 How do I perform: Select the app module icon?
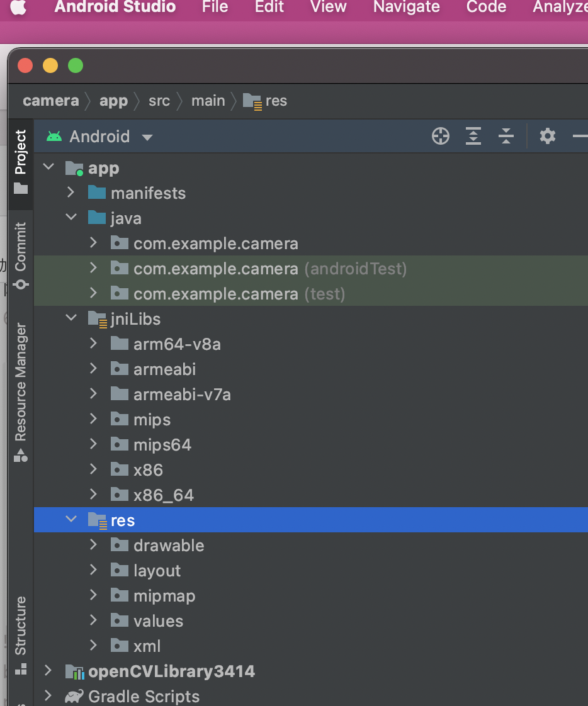click(74, 169)
